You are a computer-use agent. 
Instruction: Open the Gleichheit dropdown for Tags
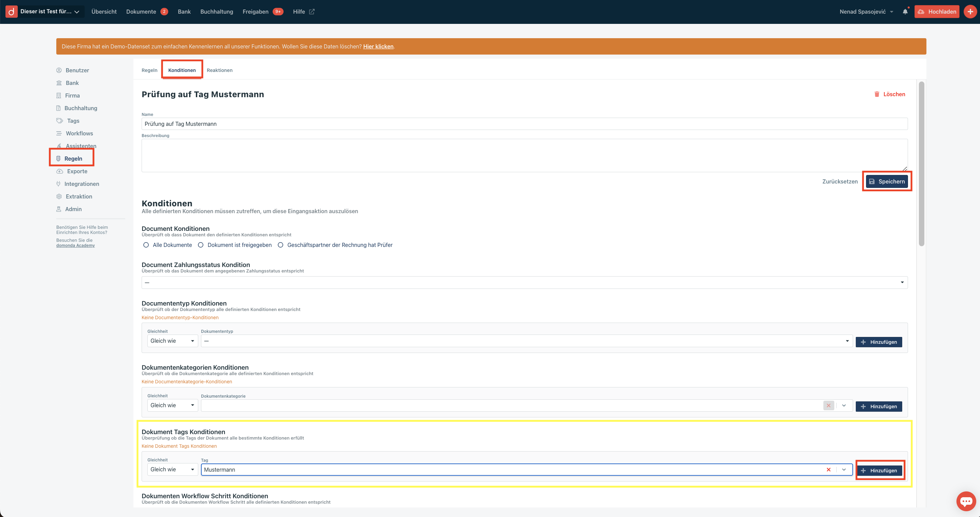172,470
